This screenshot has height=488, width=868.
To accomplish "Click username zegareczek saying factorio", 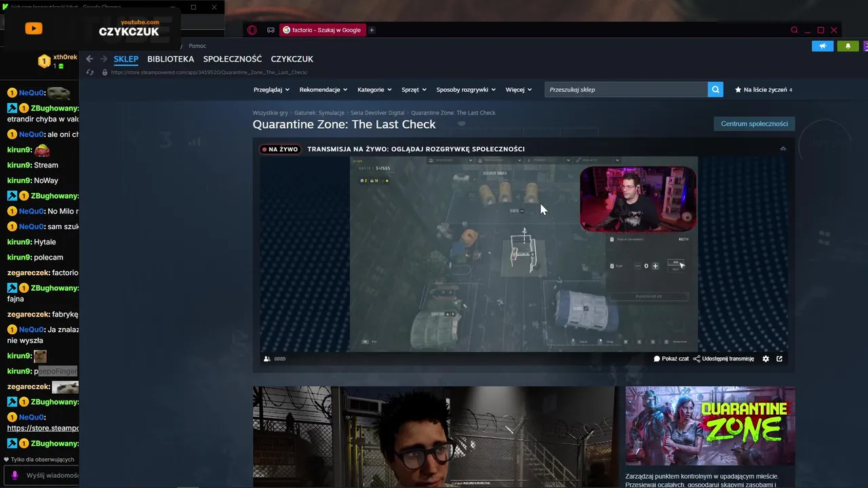I will (x=29, y=272).
